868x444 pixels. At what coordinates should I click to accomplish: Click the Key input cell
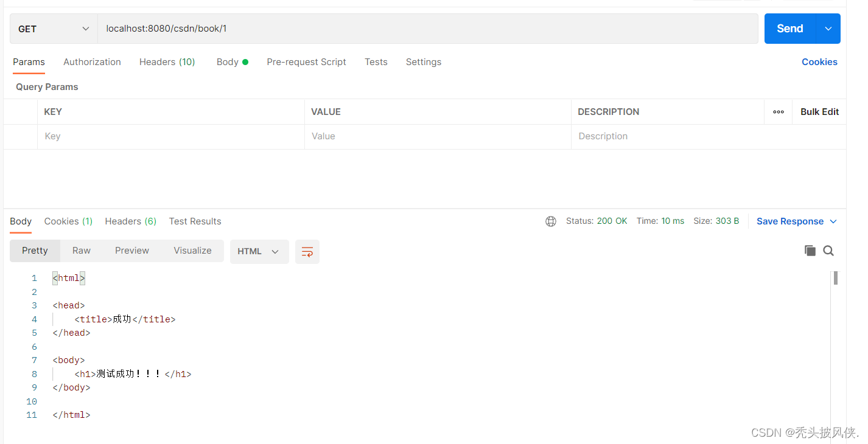coord(171,136)
